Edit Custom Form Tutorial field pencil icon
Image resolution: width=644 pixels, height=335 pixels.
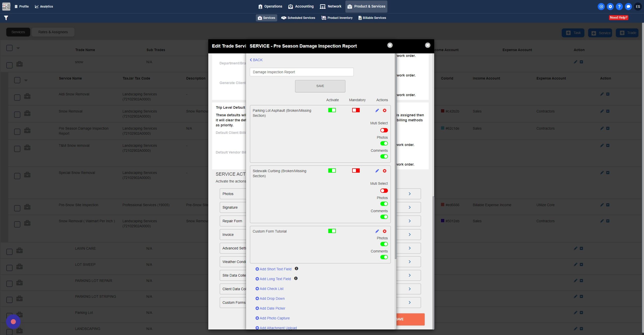377,231
